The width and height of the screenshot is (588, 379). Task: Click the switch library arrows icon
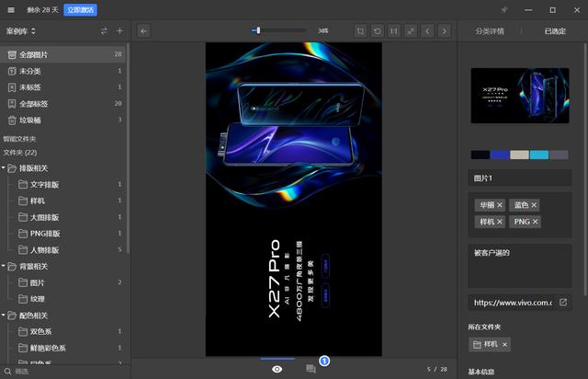click(104, 31)
